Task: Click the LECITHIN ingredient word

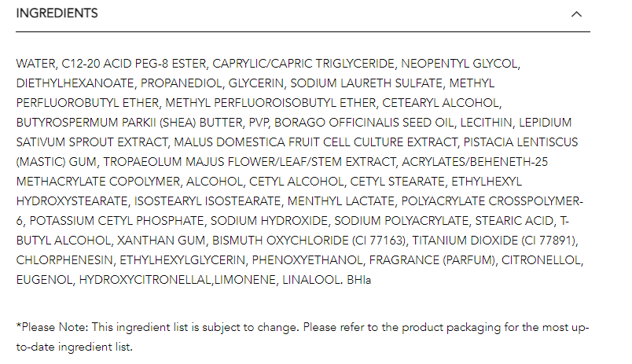Action: 486,123
